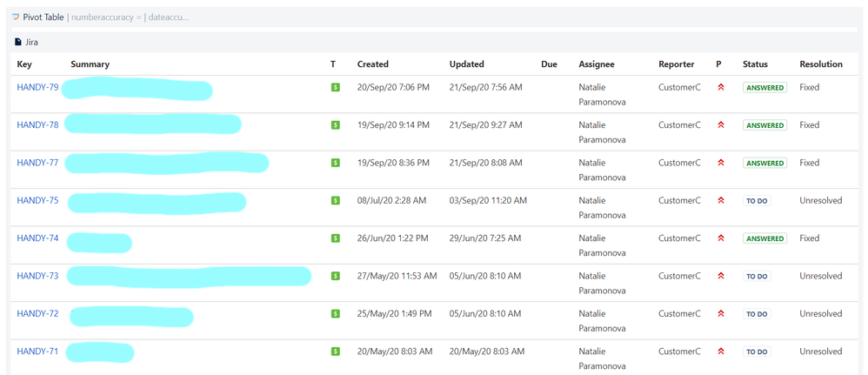Click the P priority column header
Viewport: 868px width, 375px height.
pos(718,64)
